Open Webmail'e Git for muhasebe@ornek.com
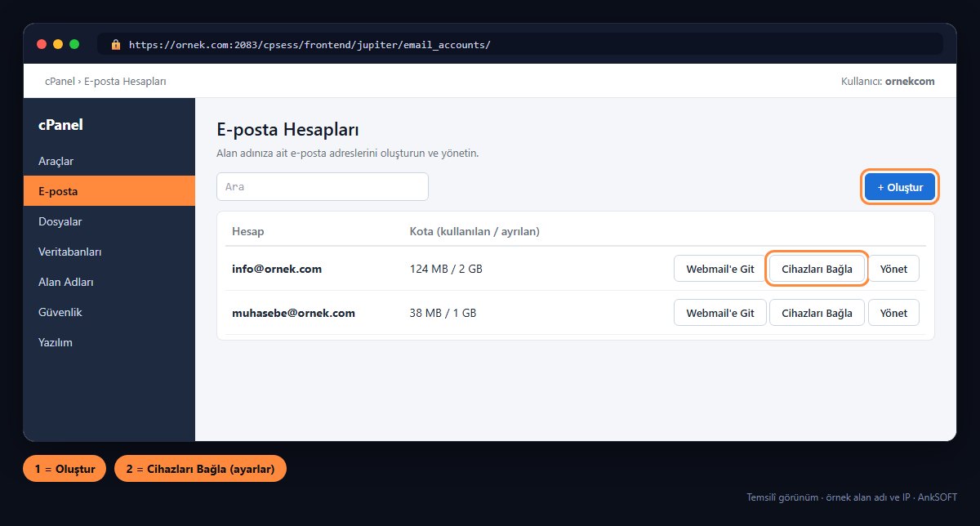Viewport: 980px width, 526px height. (x=719, y=313)
